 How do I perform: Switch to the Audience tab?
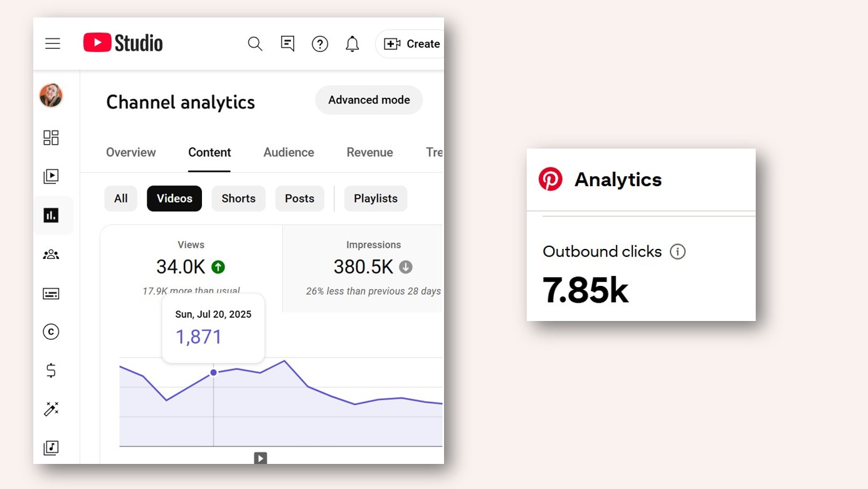[x=288, y=152]
